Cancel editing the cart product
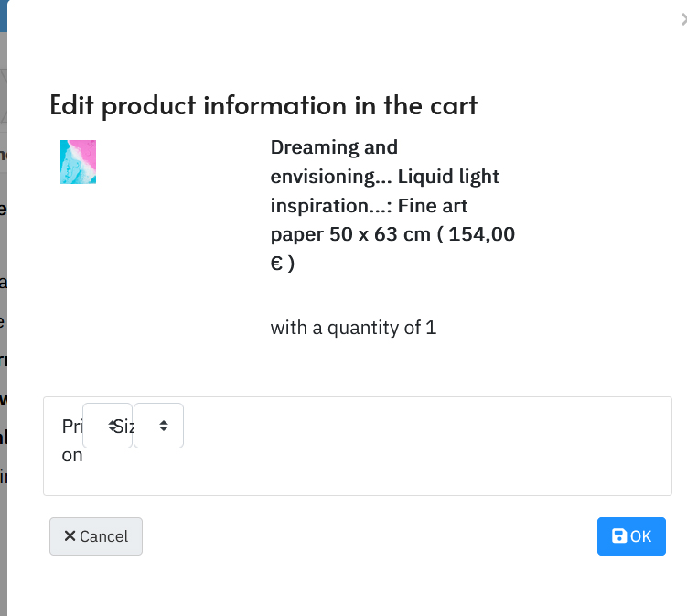 pyautogui.click(x=96, y=536)
